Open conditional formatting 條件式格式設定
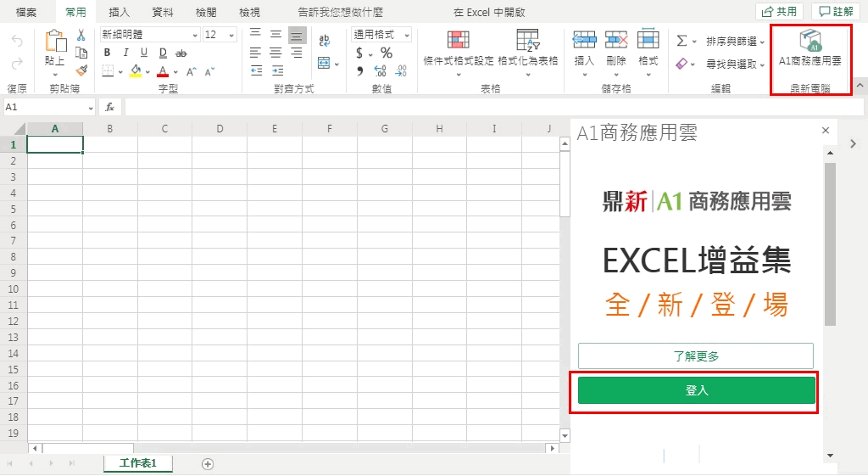Image resolution: width=868 pixels, height=476 pixels. 459,53
